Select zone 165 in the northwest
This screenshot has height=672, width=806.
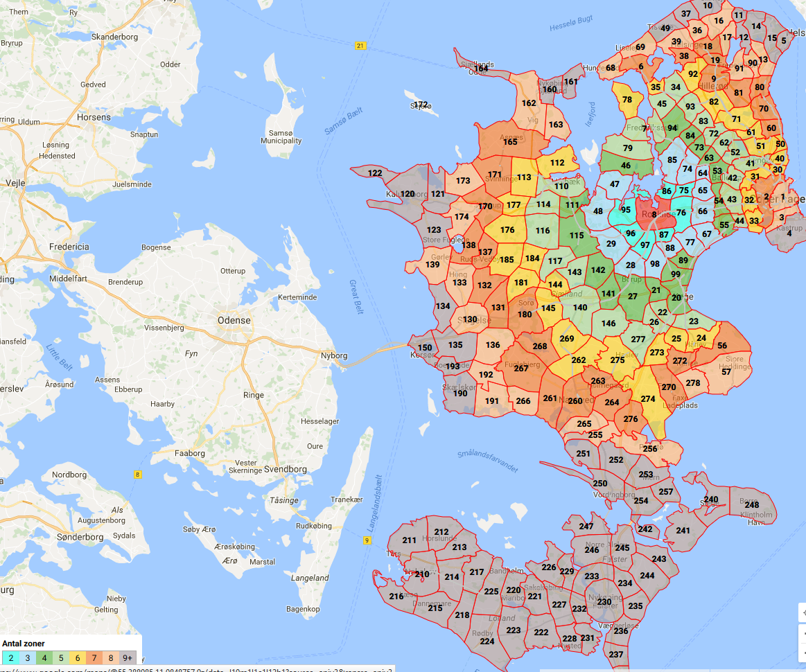(x=510, y=142)
